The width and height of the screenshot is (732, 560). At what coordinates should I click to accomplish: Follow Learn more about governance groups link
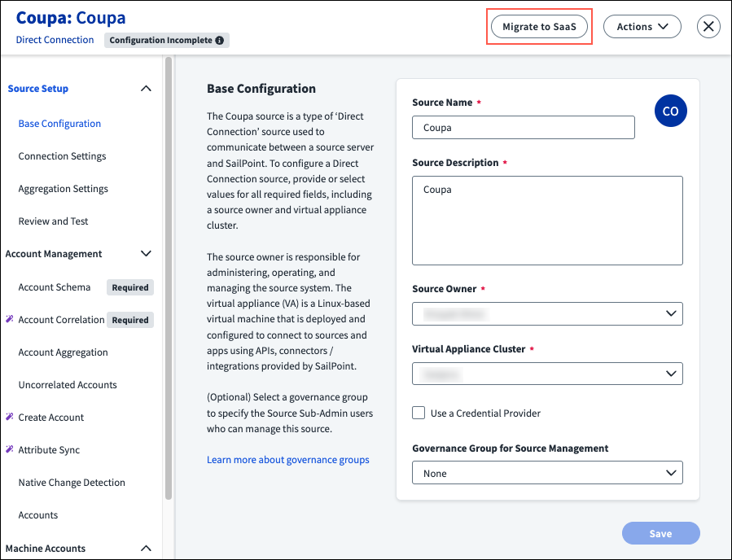(x=288, y=460)
